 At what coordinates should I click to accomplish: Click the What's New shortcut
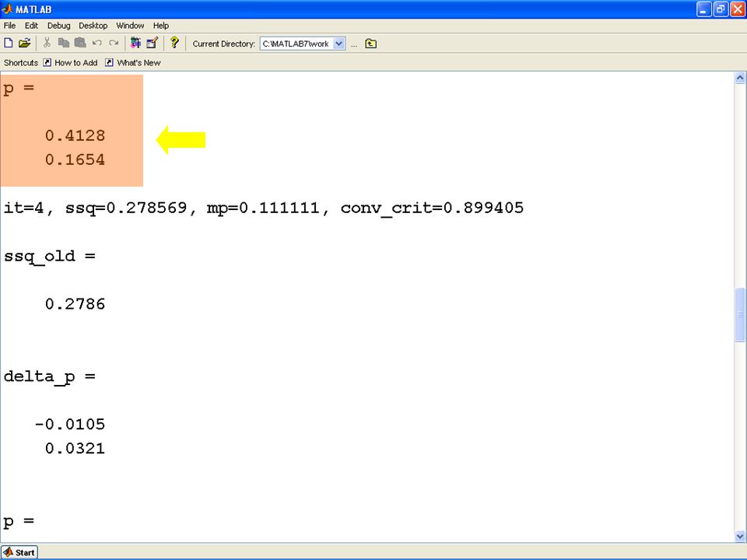tap(133, 62)
